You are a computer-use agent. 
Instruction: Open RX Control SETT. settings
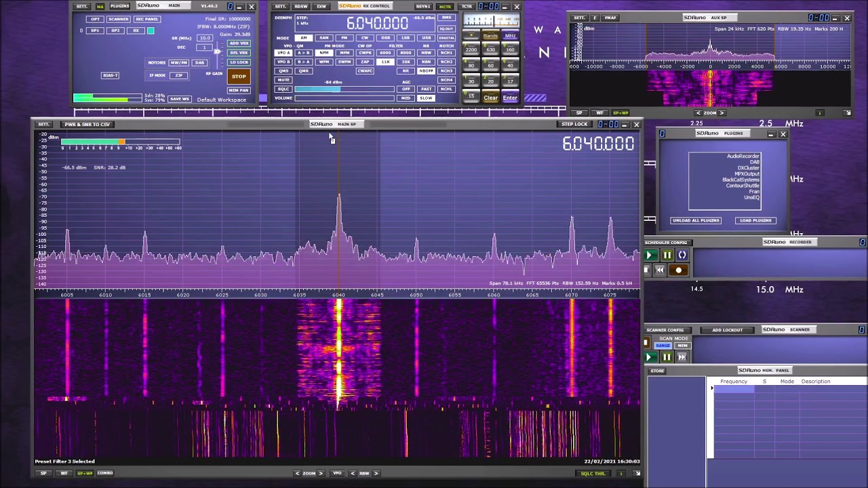click(280, 6)
